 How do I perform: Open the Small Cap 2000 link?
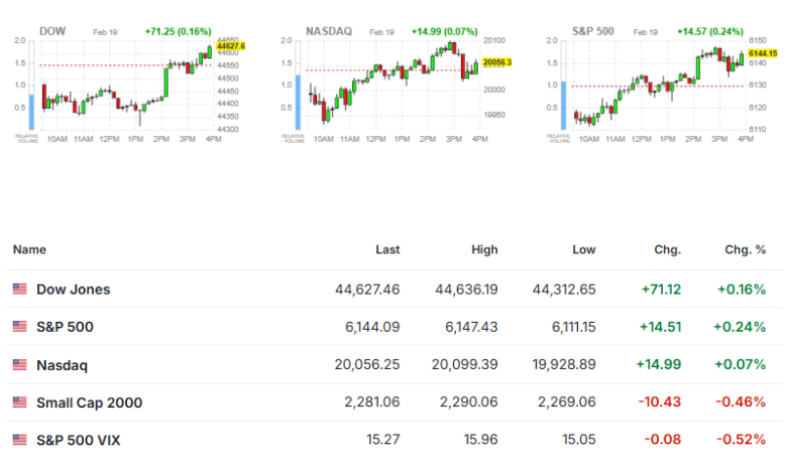[x=89, y=403]
